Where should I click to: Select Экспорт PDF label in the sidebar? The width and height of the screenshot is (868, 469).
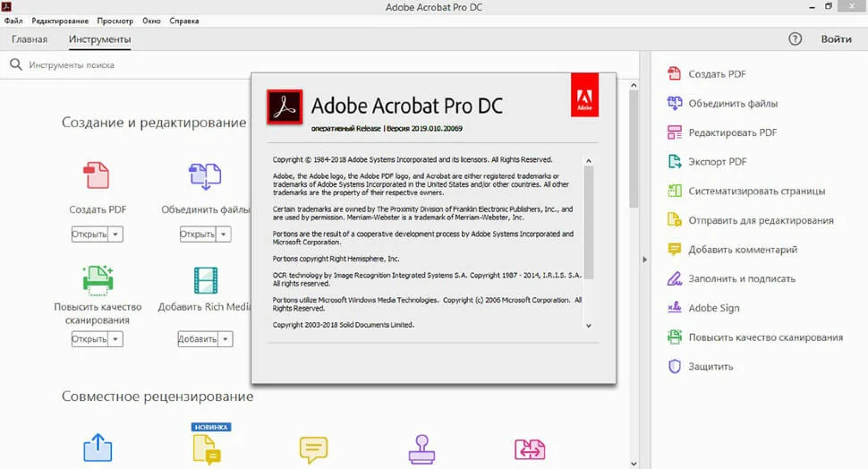pos(718,162)
